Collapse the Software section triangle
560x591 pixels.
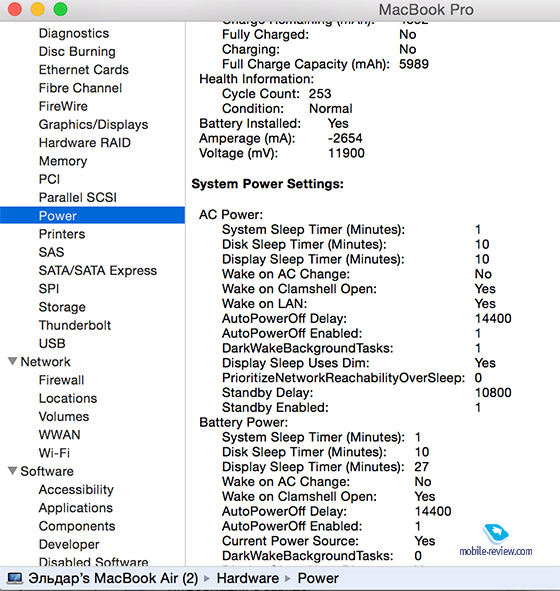12,471
